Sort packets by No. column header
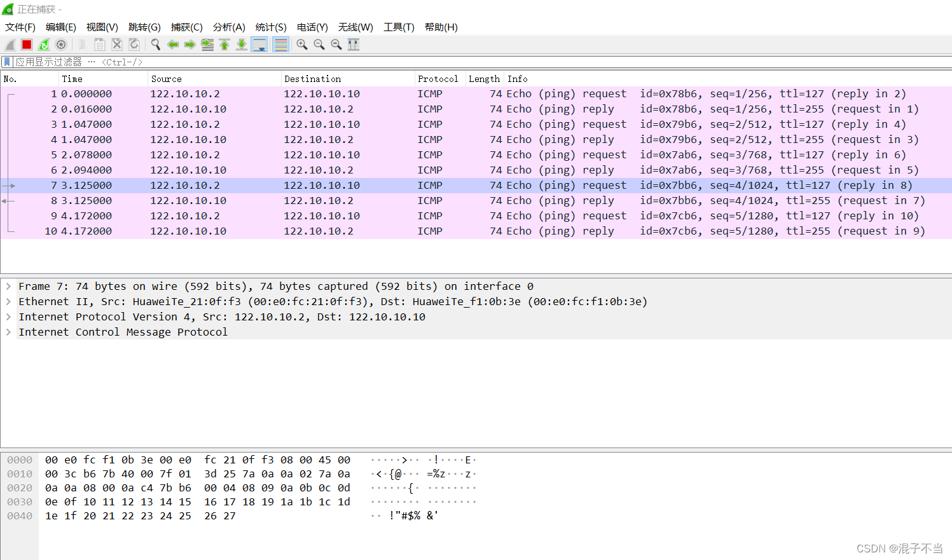The width and height of the screenshot is (952, 560). click(30, 79)
